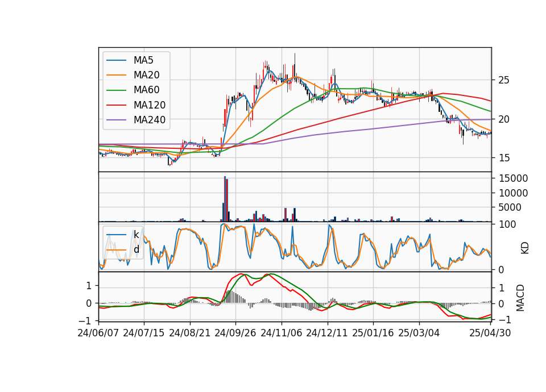Click the red MA120 legend line
The image size is (546, 392).
[x=116, y=105]
